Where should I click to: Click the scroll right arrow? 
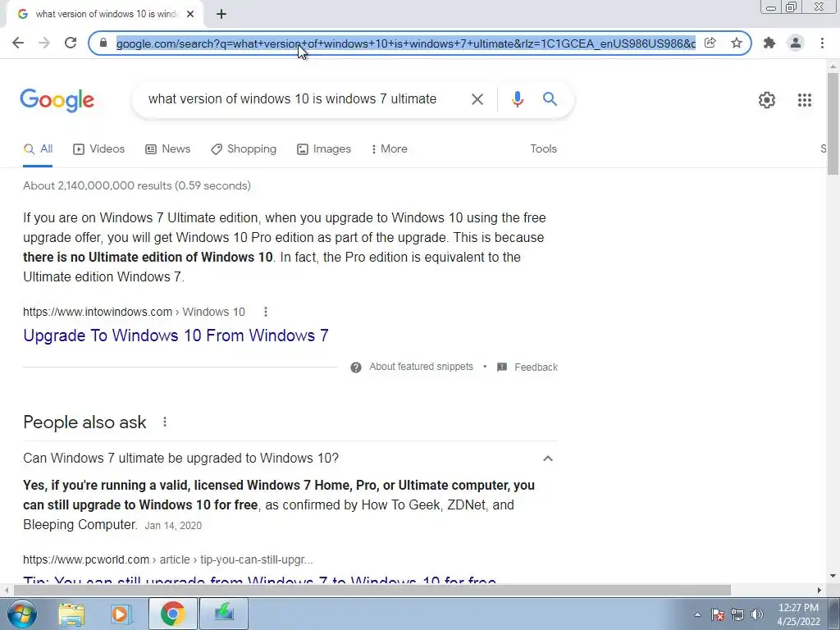coord(819,590)
